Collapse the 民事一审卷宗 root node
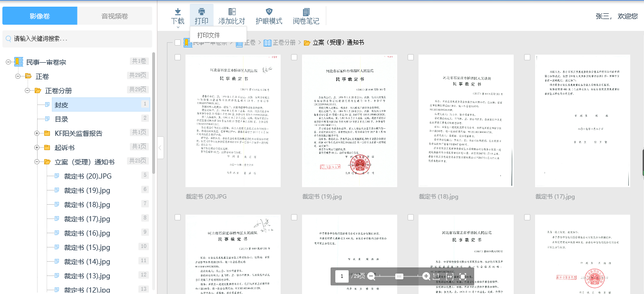The image size is (644, 294). pos(8,62)
